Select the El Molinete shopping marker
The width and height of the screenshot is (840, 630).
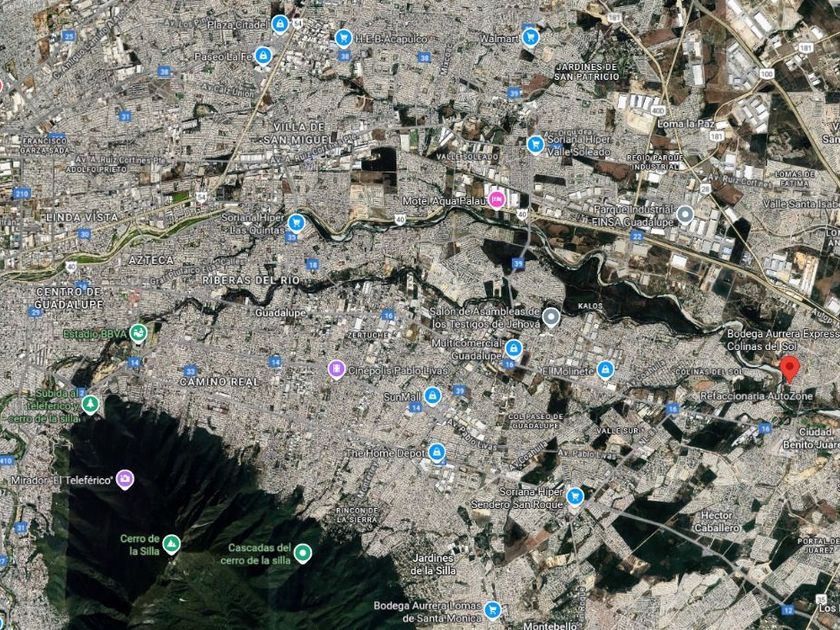click(x=605, y=369)
